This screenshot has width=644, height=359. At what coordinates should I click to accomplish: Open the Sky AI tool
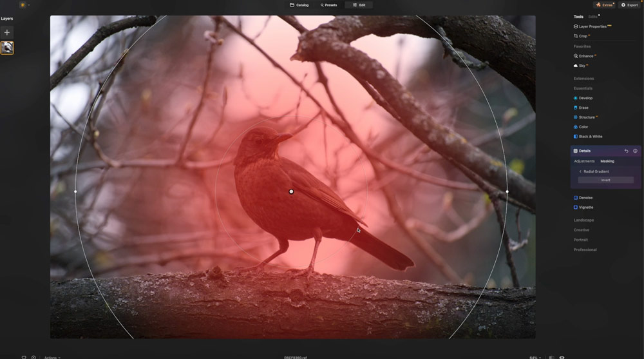tap(581, 66)
